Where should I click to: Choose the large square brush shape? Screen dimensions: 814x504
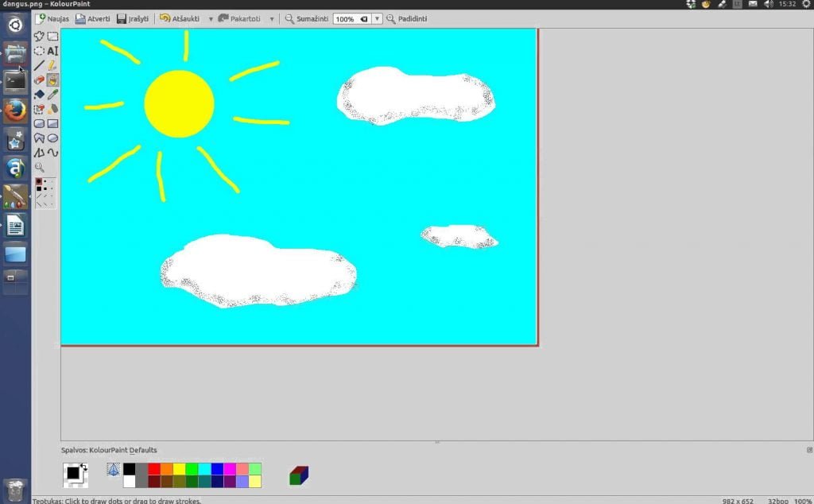[39, 189]
